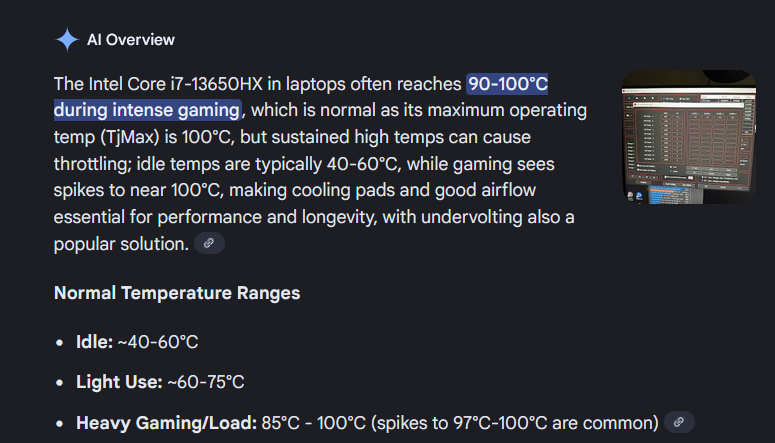Open the monitoring software thumbnail image

point(687,137)
